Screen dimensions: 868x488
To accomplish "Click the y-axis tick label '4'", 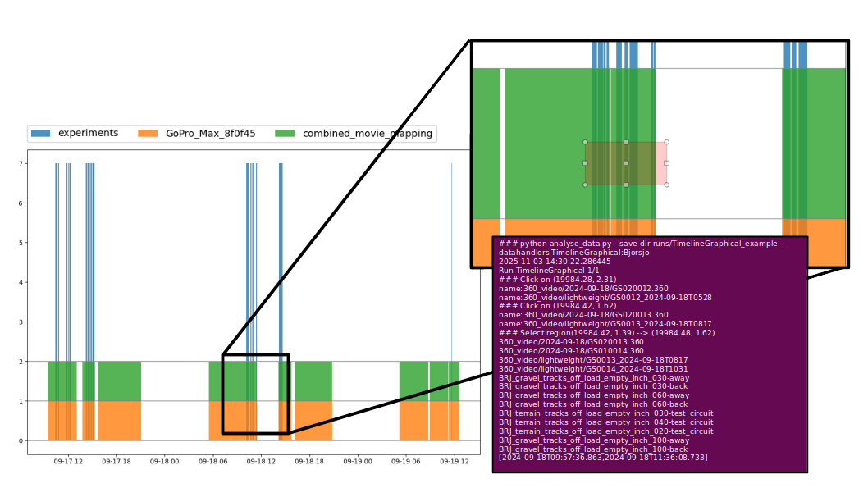I will click(x=21, y=283).
